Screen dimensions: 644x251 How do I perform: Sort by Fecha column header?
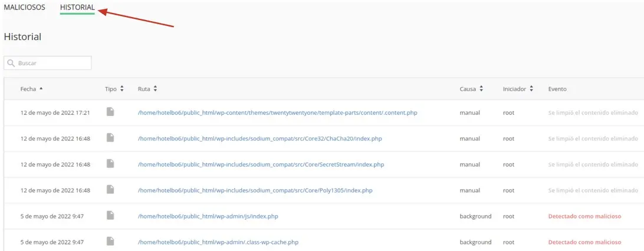(x=32, y=88)
